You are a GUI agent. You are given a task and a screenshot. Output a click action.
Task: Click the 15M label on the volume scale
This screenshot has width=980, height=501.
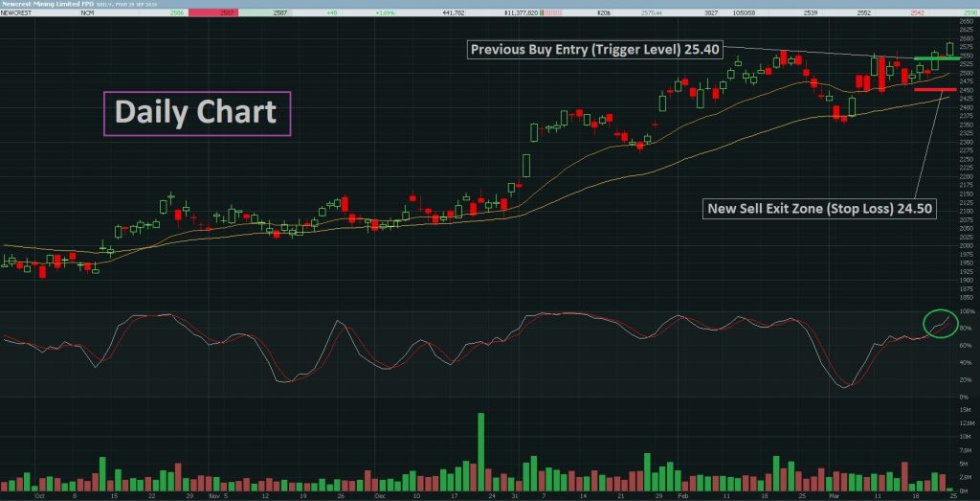pos(965,409)
